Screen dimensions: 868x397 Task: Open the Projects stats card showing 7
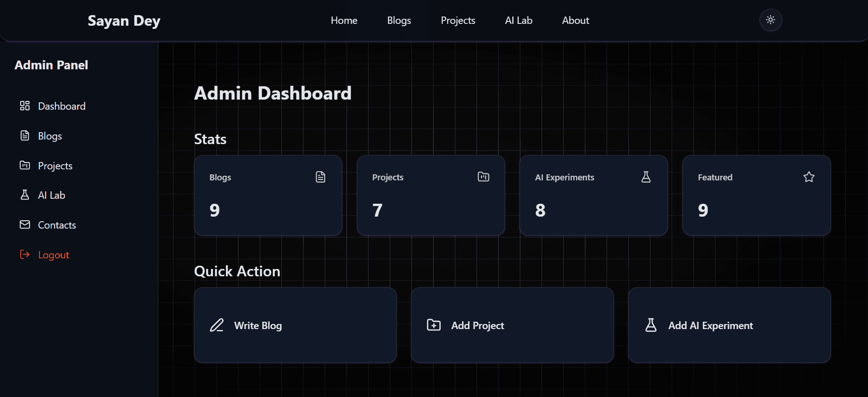431,196
